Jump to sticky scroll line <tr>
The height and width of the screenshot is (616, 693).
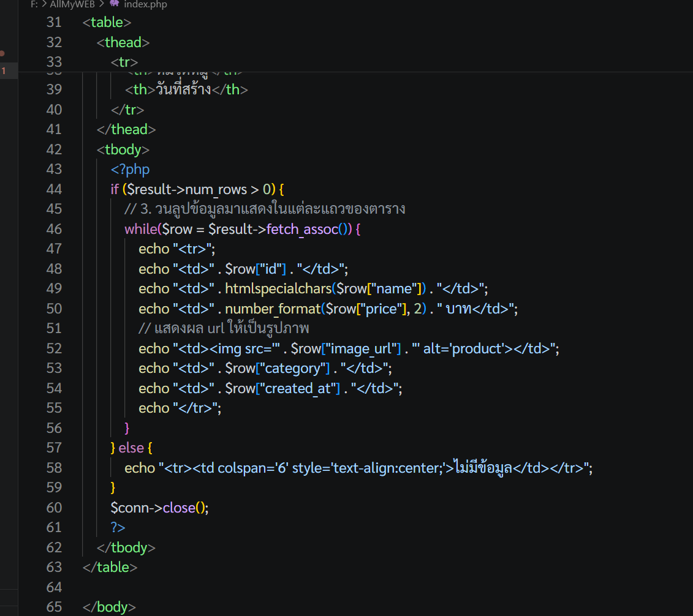point(124,62)
